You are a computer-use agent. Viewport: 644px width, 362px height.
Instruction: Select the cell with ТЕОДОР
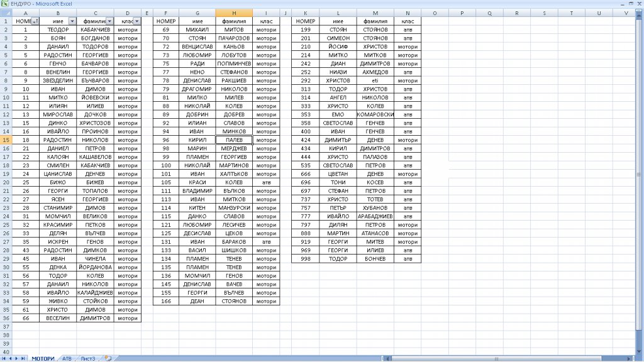pos(58,30)
